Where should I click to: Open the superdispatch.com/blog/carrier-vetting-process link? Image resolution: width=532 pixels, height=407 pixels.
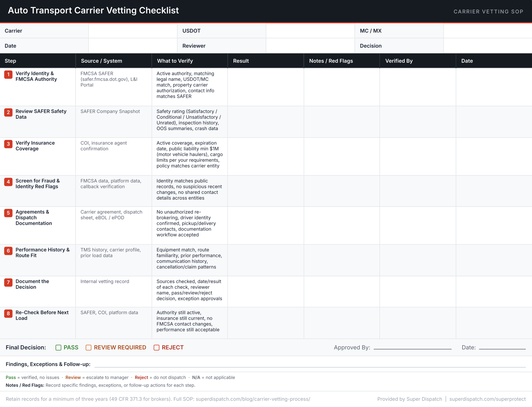coord(253,399)
